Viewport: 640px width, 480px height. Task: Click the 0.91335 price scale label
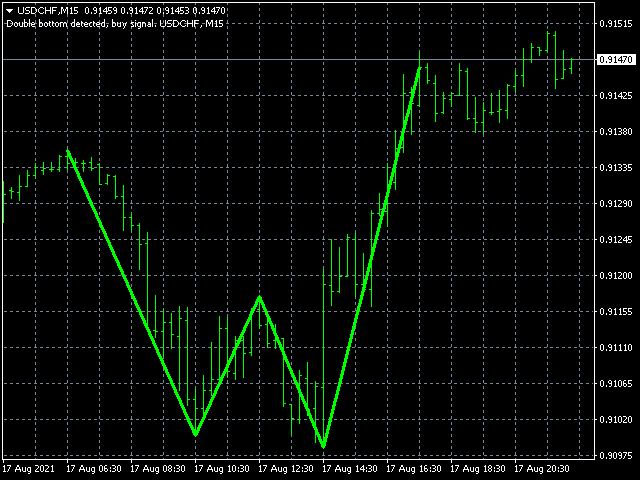(x=616, y=167)
